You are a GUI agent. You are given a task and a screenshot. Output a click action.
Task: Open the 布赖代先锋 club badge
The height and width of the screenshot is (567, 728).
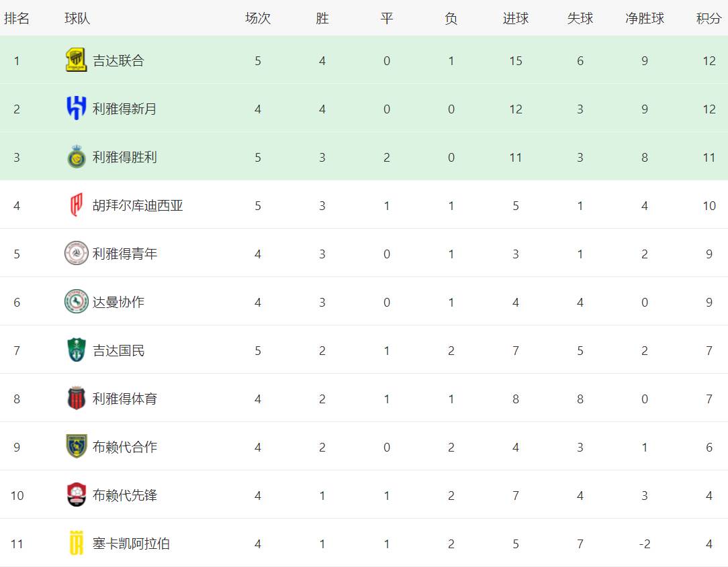[76, 495]
